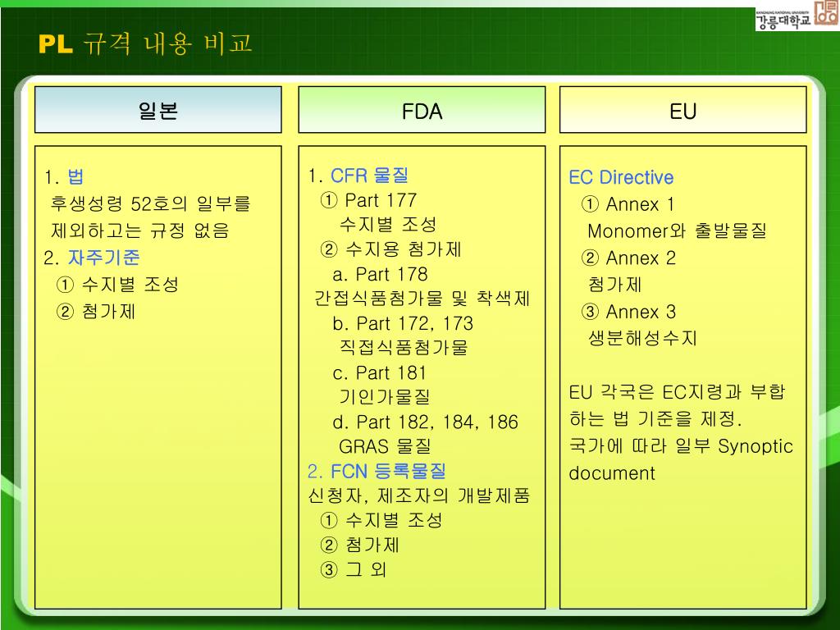Select the FDA column header box
This screenshot has width=840, height=630.
tap(422, 110)
